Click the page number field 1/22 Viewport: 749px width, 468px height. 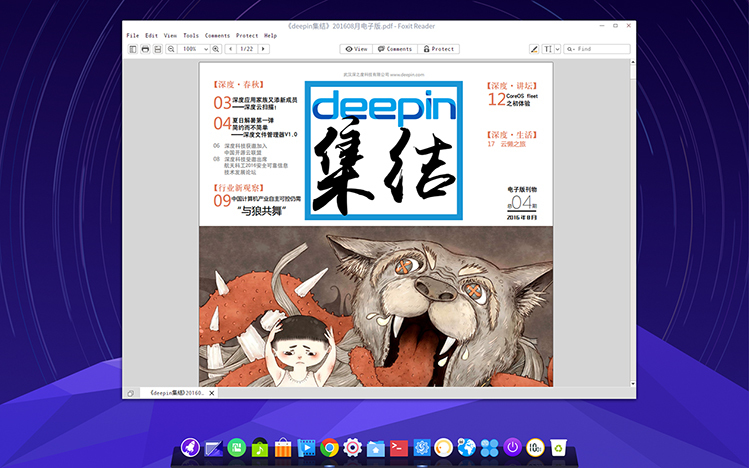point(247,49)
